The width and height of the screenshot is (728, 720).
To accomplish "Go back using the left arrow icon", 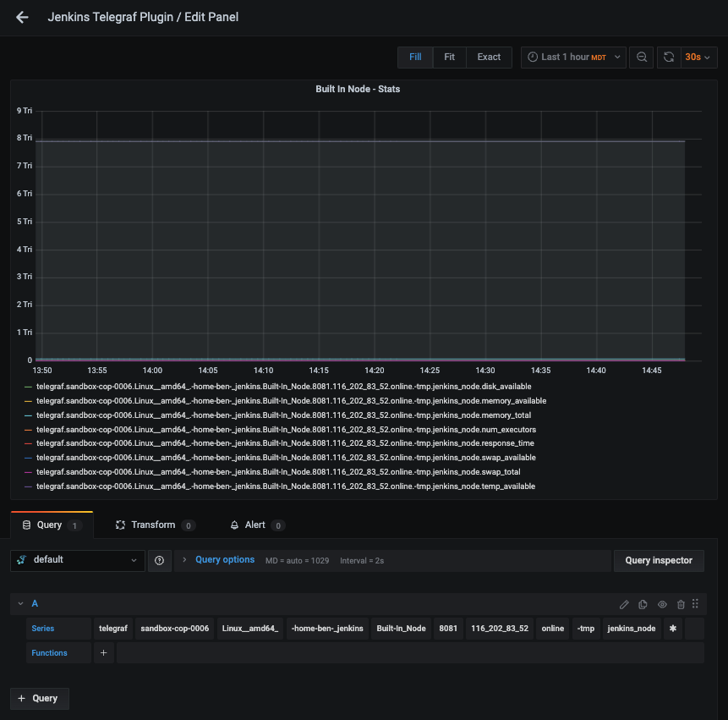I will click(22, 17).
